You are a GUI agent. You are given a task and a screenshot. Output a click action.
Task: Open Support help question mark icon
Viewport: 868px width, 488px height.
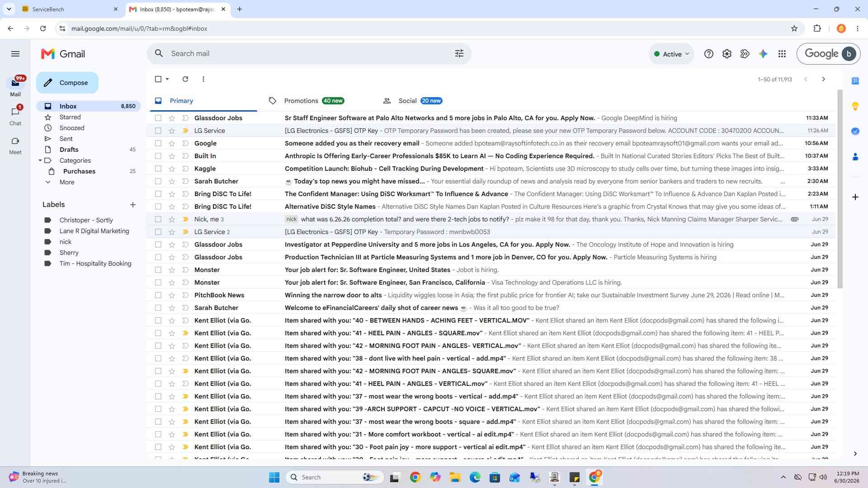pyautogui.click(x=708, y=54)
